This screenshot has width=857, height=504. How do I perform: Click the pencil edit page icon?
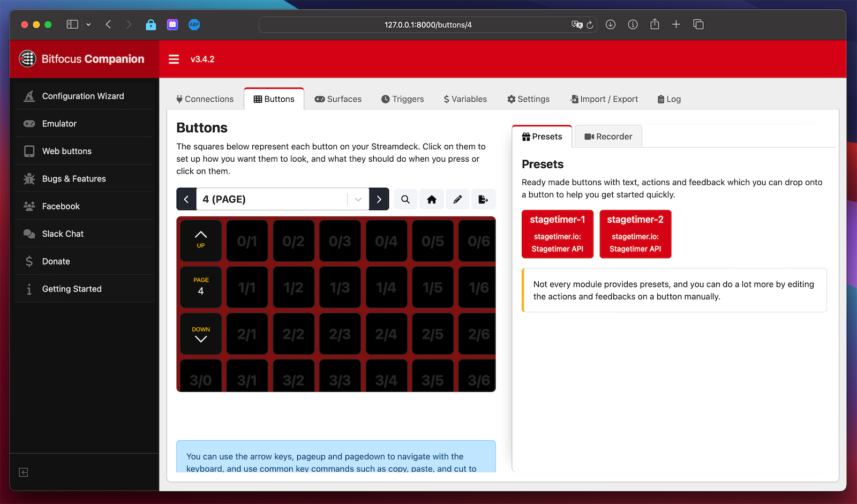457,199
